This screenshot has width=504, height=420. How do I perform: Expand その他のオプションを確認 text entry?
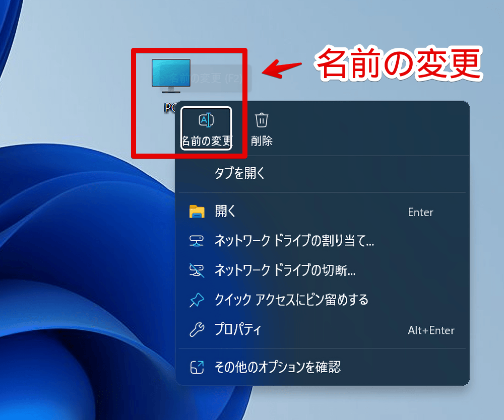coord(278,367)
